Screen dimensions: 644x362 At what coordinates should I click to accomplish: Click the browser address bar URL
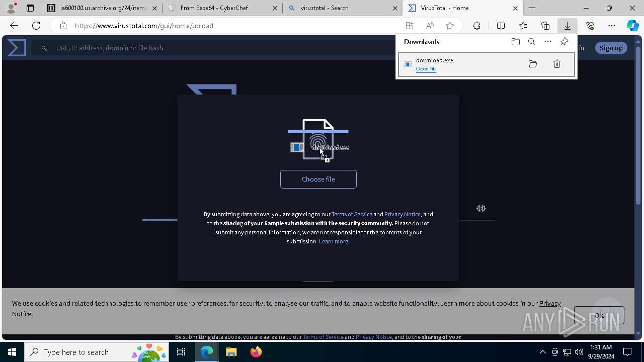(144, 26)
